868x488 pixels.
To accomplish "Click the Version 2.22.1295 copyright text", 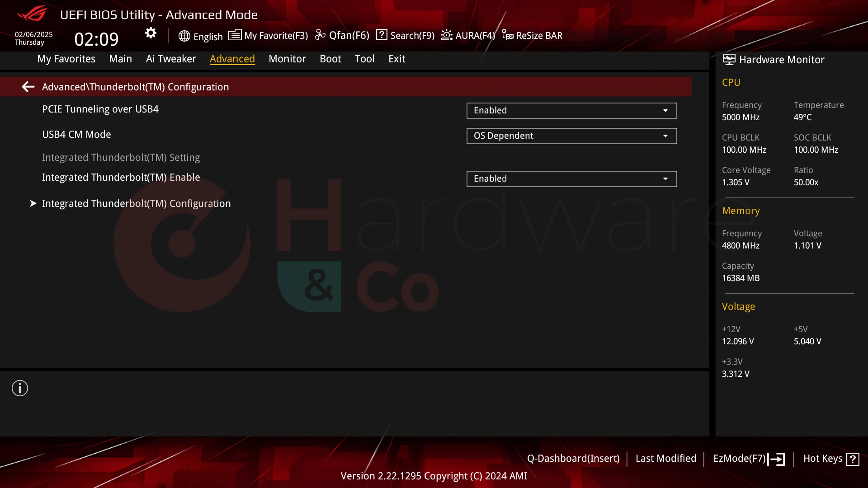I will [x=434, y=476].
